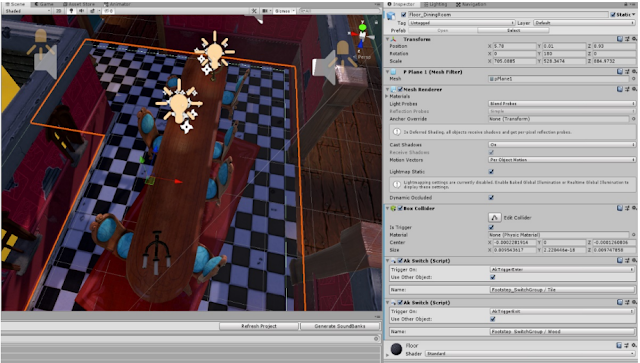Image resolution: width=640 pixels, height=363 pixels.
Task: Select the Inspector tab
Action: (401, 4)
